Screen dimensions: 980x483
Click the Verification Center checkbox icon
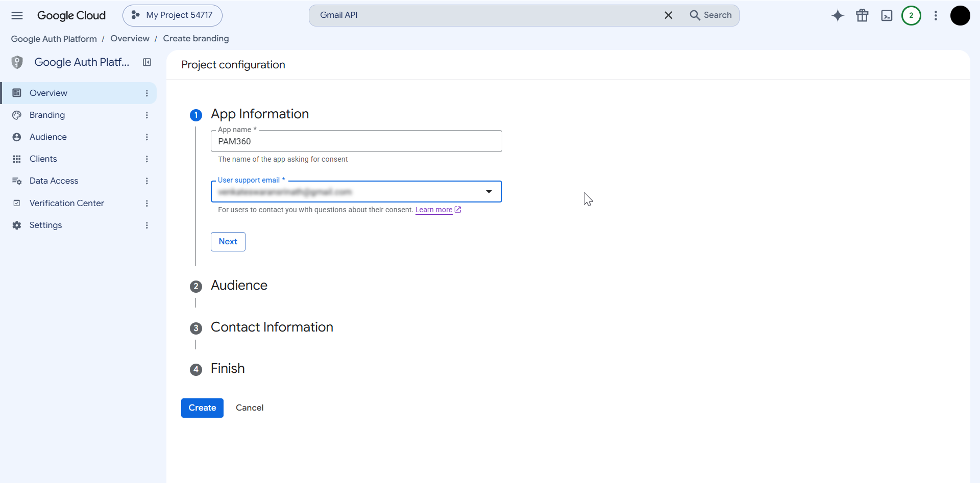[17, 203]
